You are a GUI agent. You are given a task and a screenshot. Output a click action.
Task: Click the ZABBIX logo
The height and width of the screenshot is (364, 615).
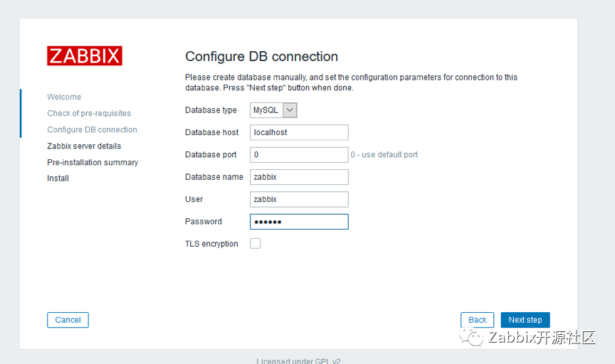click(84, 56)
